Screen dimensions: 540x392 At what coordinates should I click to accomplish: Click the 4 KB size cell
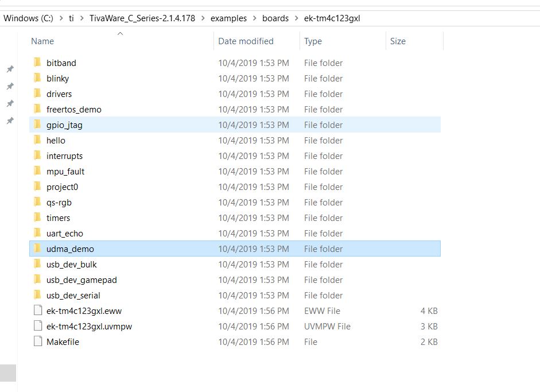tap(429, 311)
